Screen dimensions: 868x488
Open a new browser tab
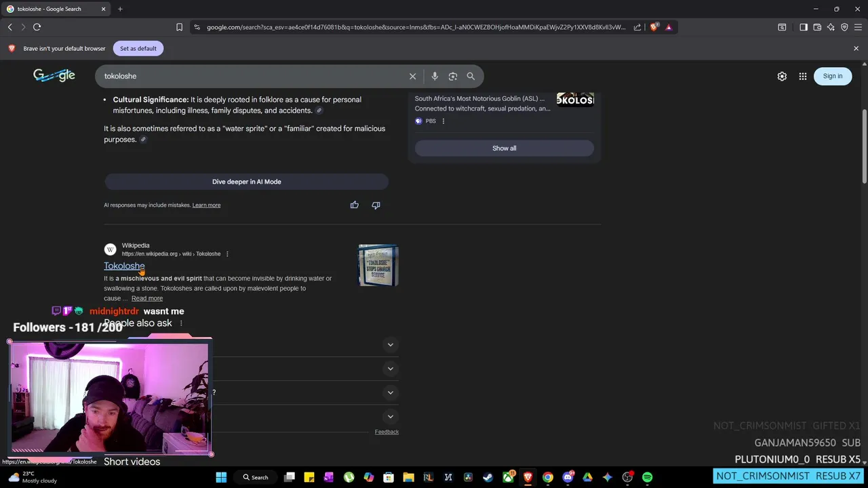(120, 9)
